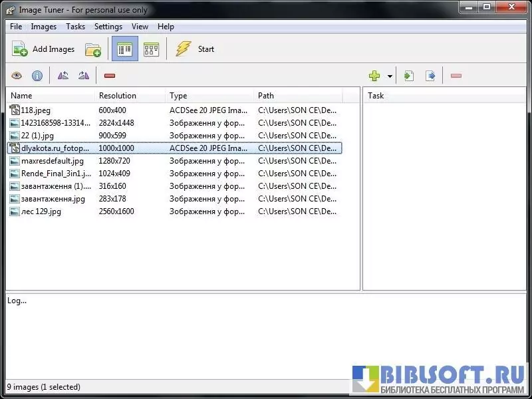Click the import task list icon

[409, 76]
